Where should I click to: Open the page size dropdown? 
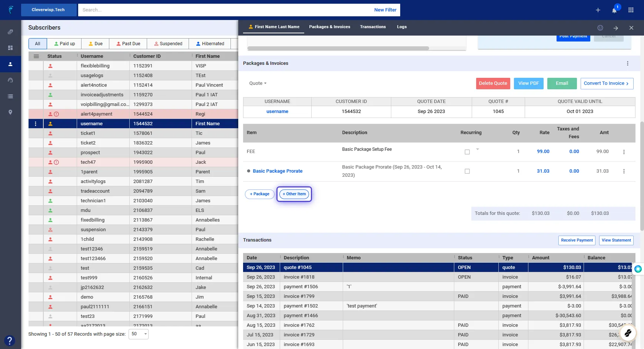pyautogui.click(x=139, y=334)
